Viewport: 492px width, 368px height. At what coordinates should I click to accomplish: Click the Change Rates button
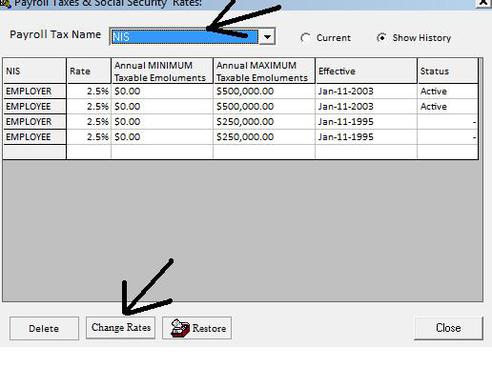tap(121, 328)
